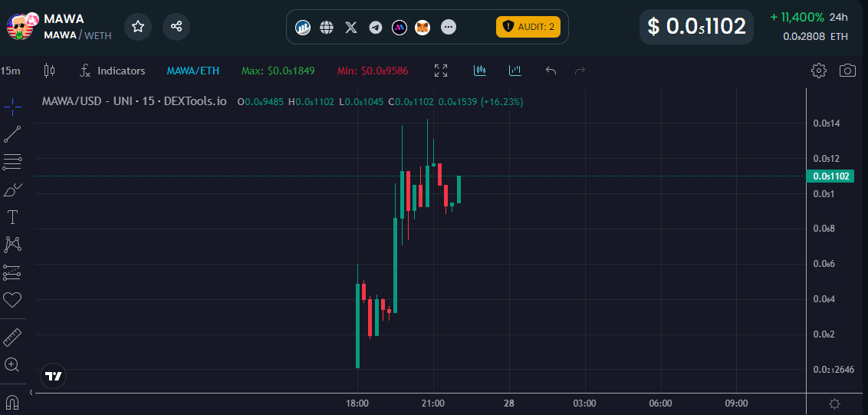
Task: Click the (+16.23%) change in legend
Action: [501, 102]
